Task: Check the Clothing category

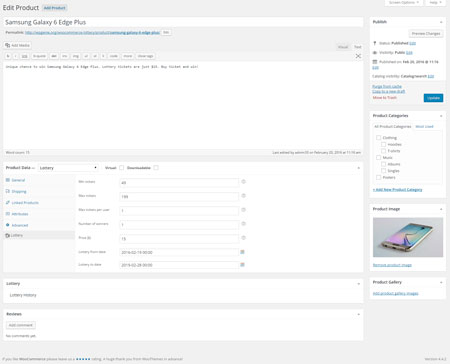Action: (378, 138)
